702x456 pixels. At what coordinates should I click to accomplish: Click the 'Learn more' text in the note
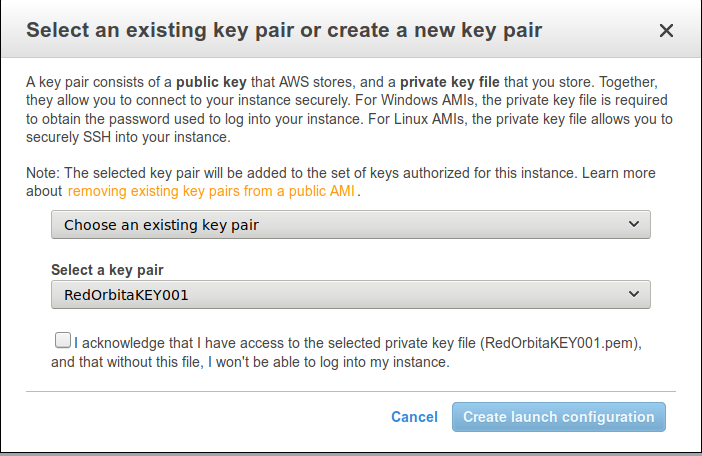click(x=618, y=173)
